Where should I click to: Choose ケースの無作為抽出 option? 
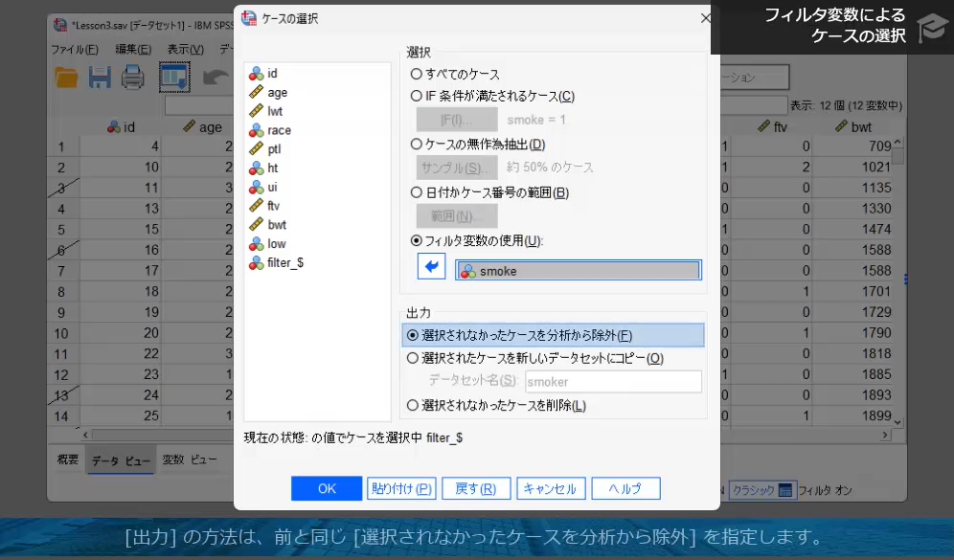417,144
